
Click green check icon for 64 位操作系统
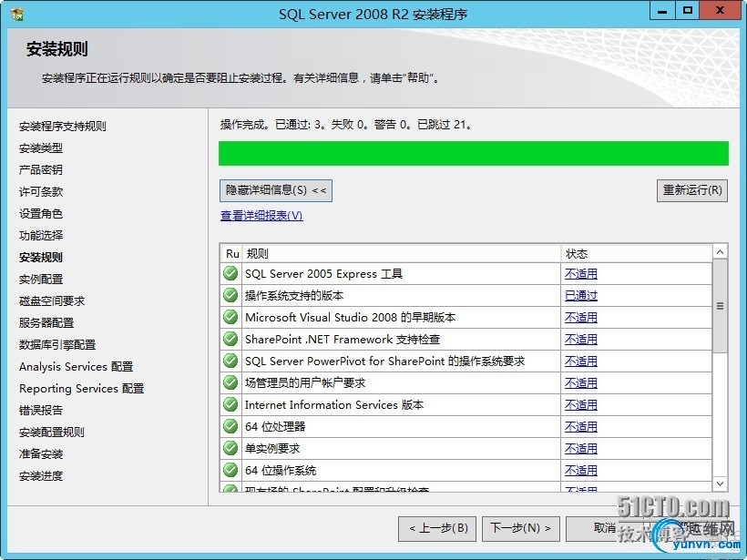230,470
